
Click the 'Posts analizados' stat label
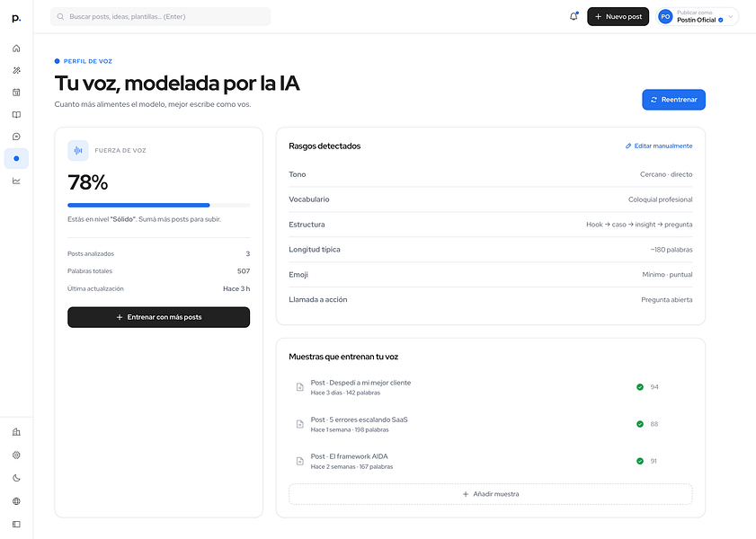[91, 254]
